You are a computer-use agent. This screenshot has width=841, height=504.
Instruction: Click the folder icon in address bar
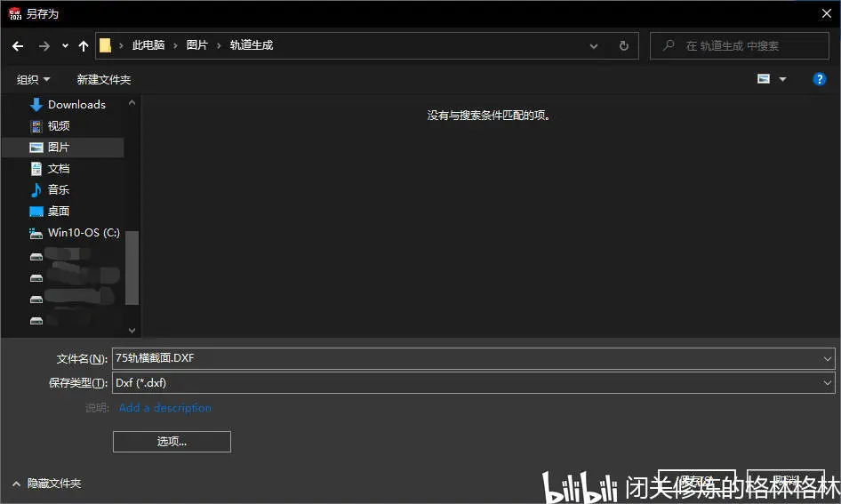click(x=105, y=45)
